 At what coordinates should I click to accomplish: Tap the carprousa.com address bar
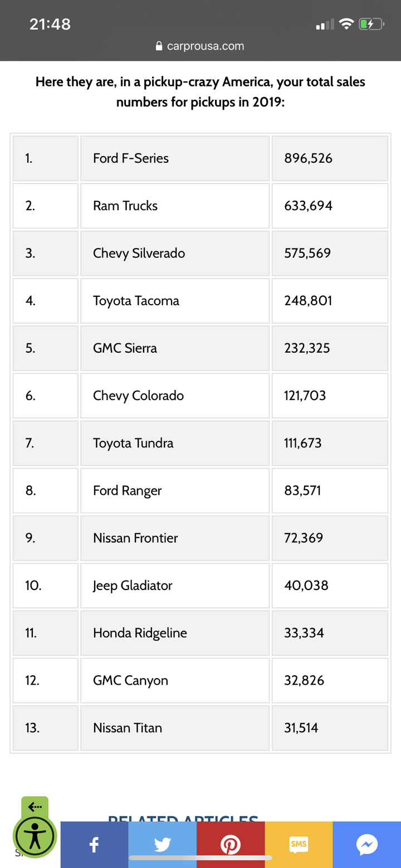point(200,46)
